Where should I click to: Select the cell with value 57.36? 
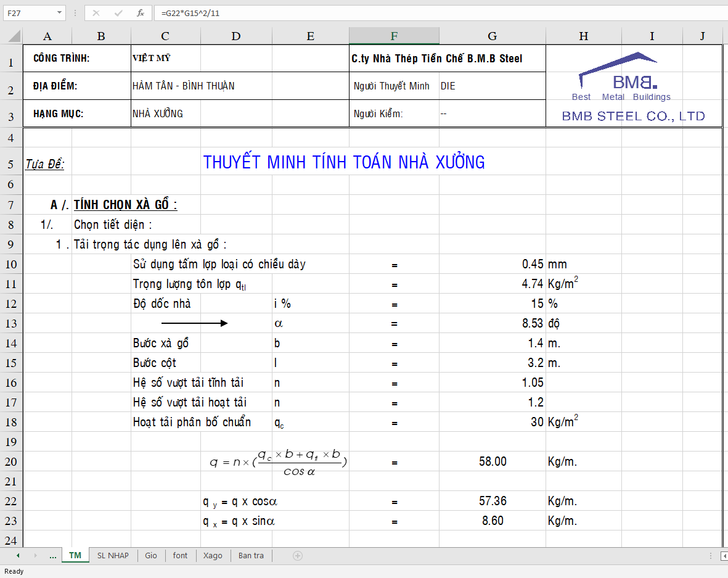492,502
